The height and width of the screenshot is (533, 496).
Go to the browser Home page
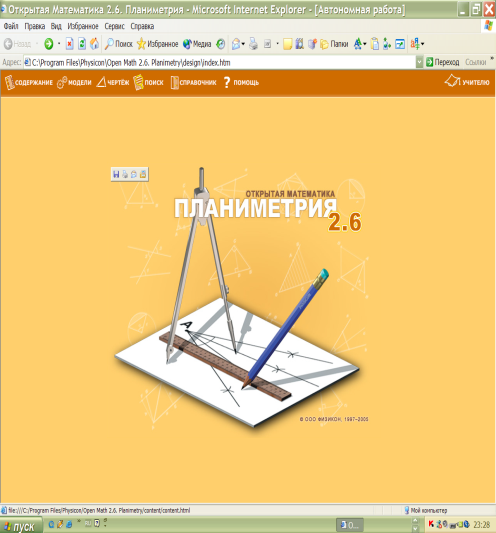click(x=94, y=44)
